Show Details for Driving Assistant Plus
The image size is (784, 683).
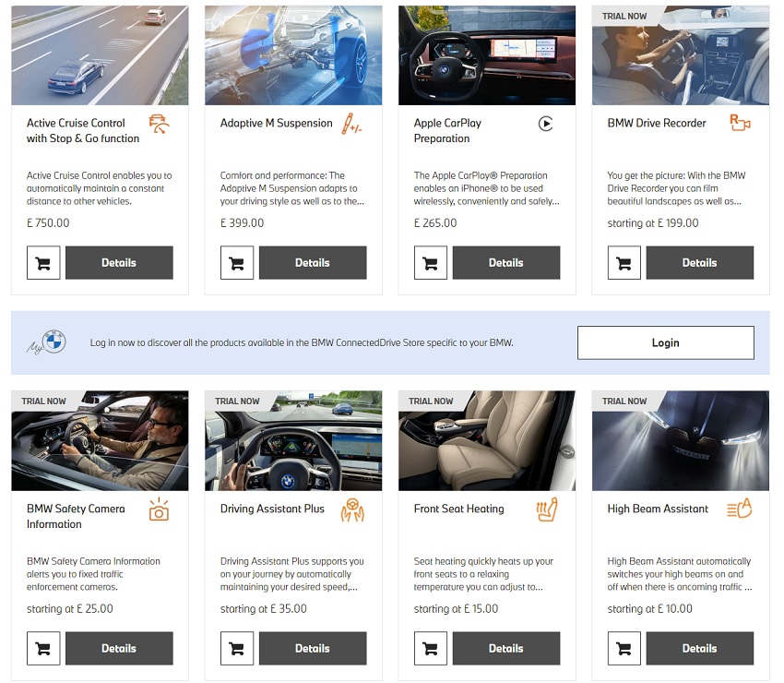tap(313, 649)
